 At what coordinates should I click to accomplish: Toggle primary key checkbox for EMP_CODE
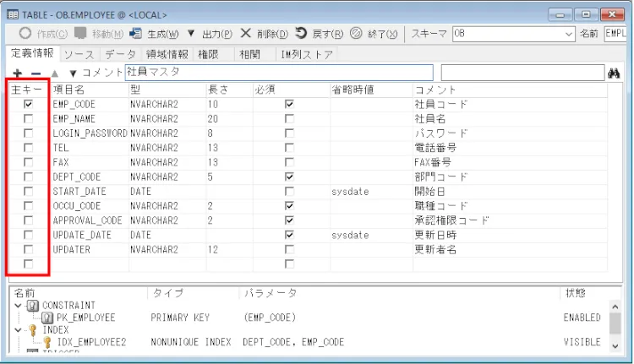(x=28, y=104)
